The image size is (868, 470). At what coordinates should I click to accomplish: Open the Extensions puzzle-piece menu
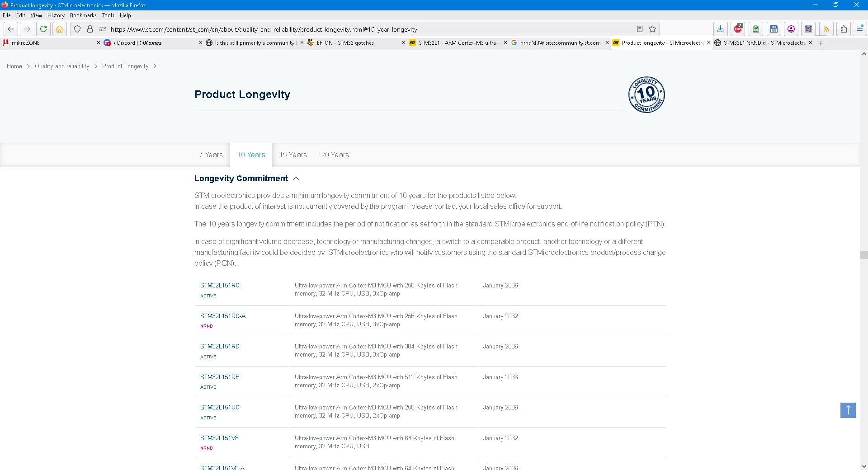coord(844,29)
